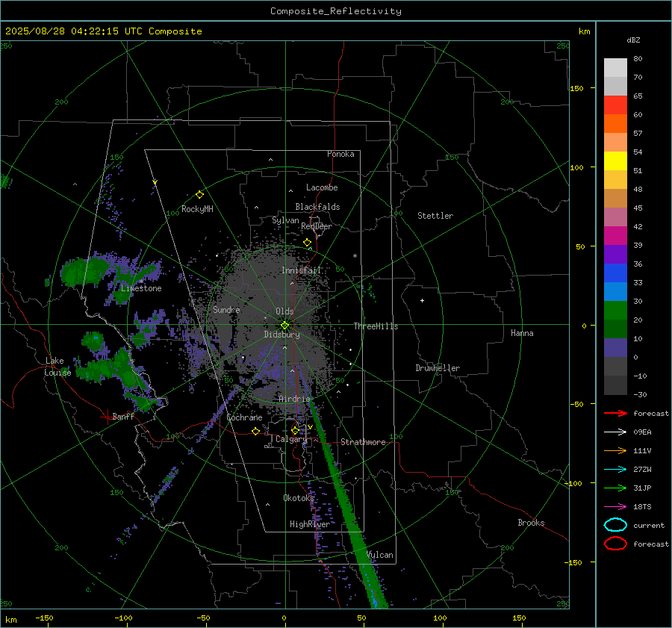Viewport: 672px width, 628px height.
Task: Click the magenta 42-39 dBZ color swatch
Action: [x=615, y=236]
